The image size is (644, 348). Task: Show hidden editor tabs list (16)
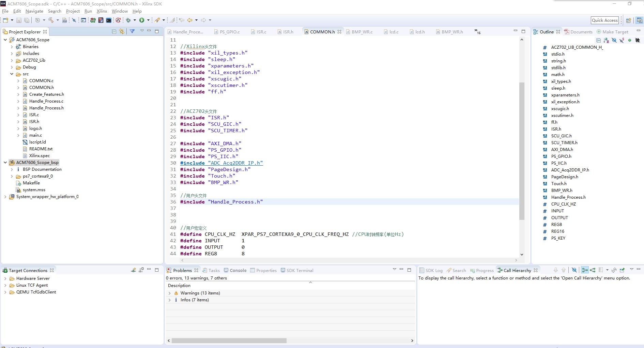coord(477,32)
